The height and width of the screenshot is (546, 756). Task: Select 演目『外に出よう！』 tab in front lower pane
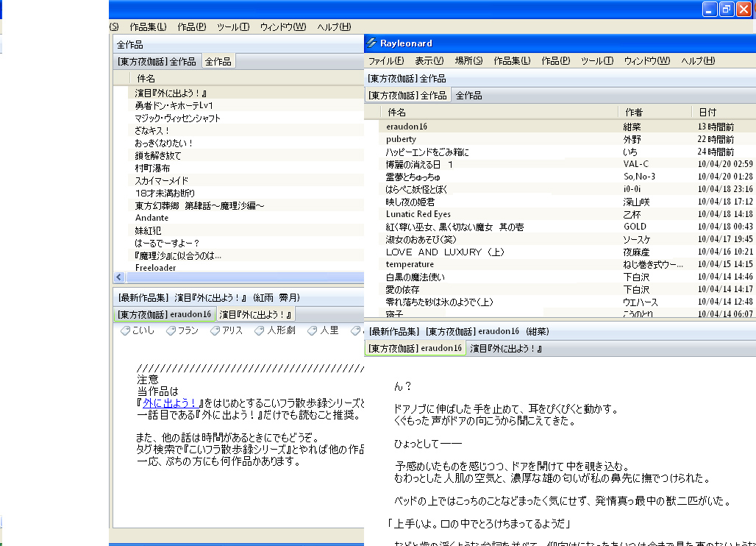(505, 348)
